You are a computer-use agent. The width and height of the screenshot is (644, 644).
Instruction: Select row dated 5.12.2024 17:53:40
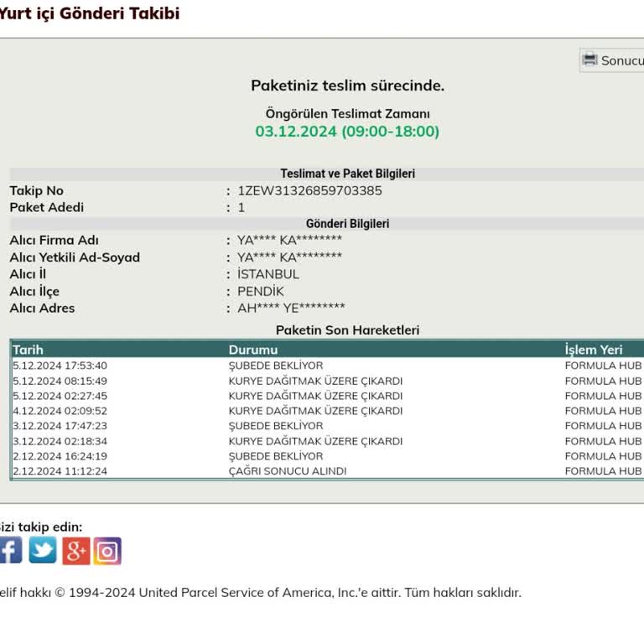(327, 366)
